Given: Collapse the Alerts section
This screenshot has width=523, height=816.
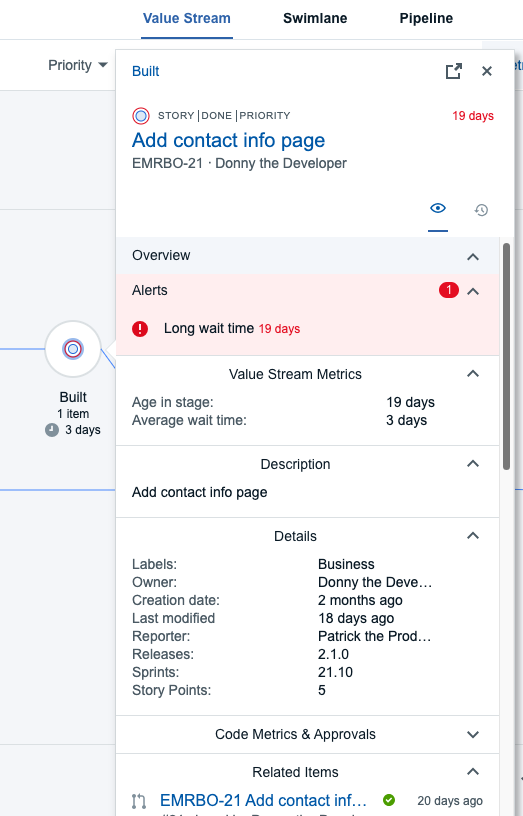Looking at the screenshot, I should point(473,291).
